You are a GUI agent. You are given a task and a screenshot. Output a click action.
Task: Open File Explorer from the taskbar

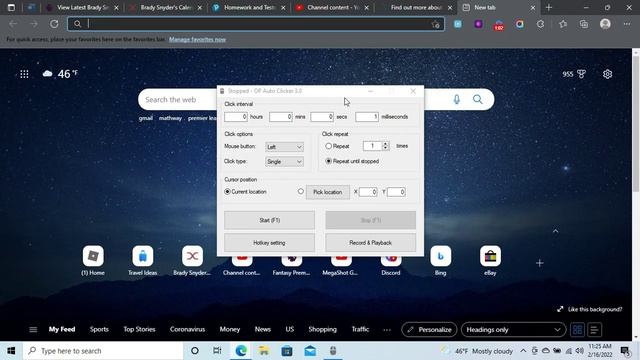pos(264,351)
